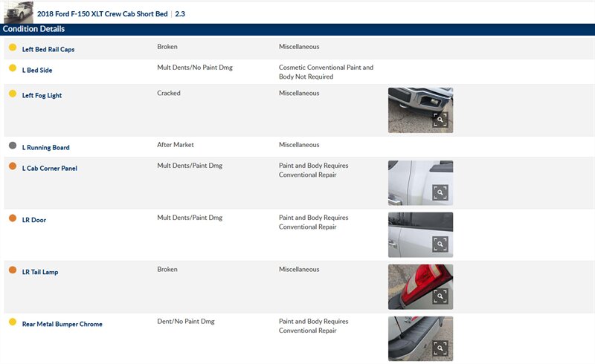
Task: Click the 2018 Ford F-150 XLT title
Action: click(x=103, y=14)
